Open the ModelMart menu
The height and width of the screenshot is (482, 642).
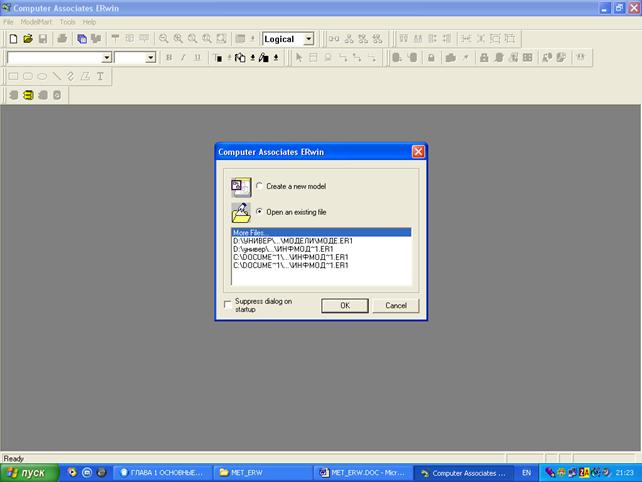pos(37,21)
